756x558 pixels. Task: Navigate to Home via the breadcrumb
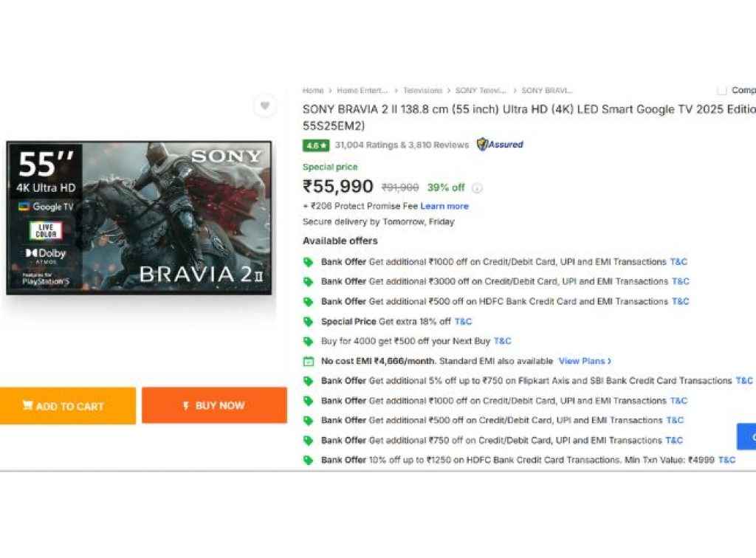coord(313,90)
